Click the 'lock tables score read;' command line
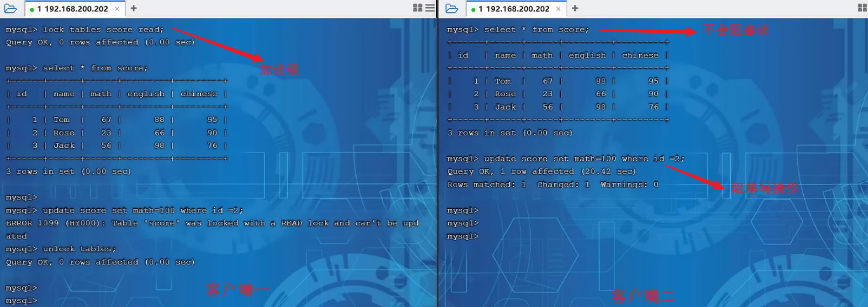 (85, 30)
